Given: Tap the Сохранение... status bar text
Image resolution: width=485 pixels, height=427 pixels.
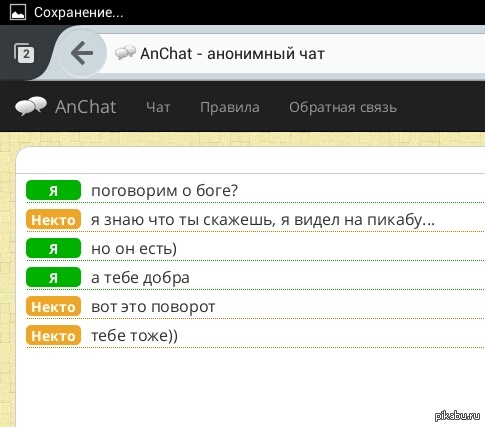Looking at the screenshot, I should (79, 13).
